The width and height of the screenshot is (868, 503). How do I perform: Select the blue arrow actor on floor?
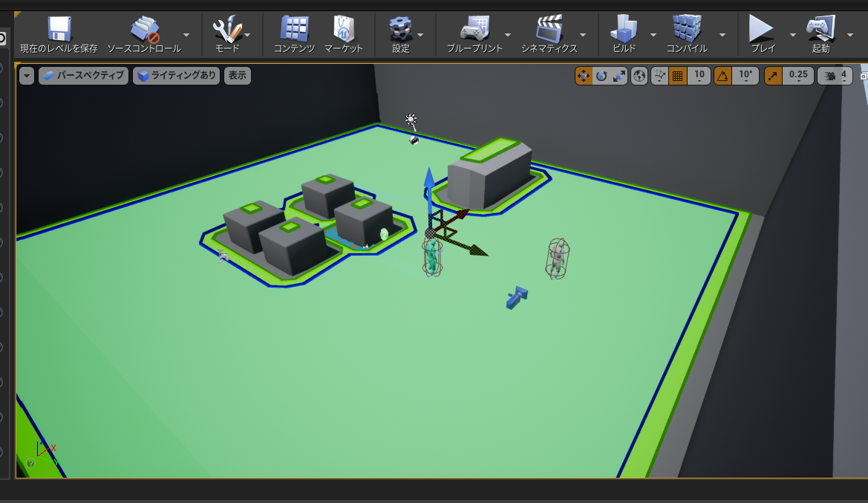(517, 297)
